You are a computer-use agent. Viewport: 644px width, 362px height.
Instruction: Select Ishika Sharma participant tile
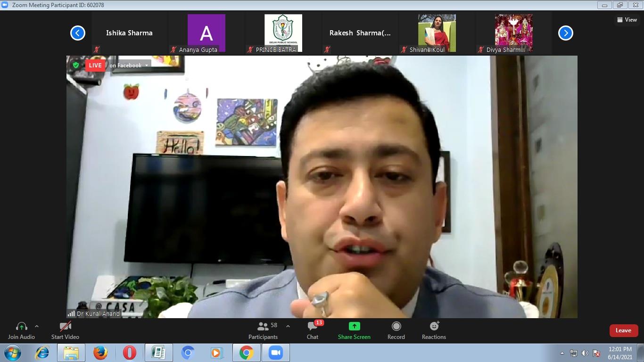(x=129, y=33)
